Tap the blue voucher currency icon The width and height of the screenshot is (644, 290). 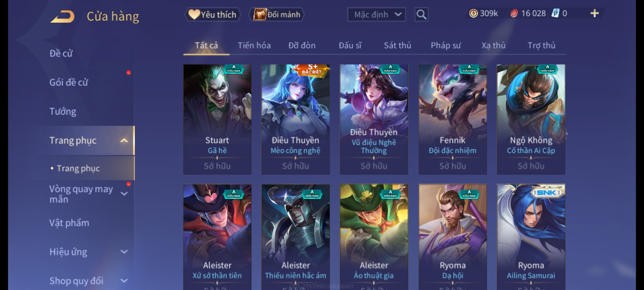[x=555, y=13]
